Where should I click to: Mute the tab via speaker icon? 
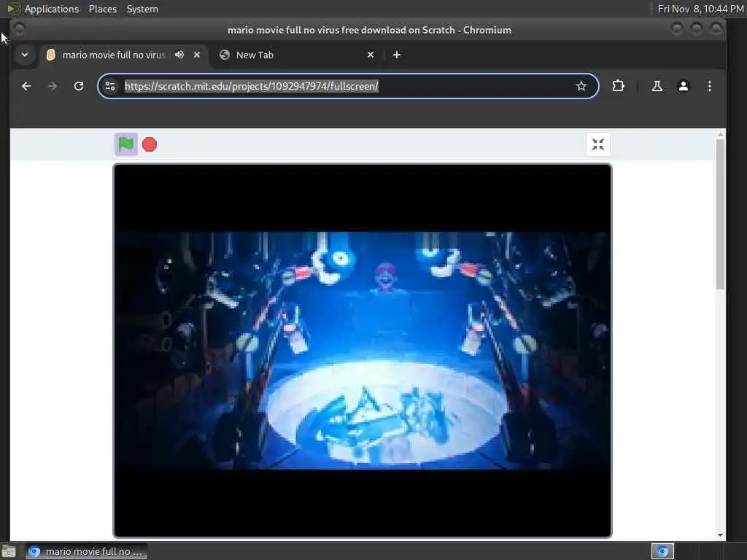pos(179,55)
